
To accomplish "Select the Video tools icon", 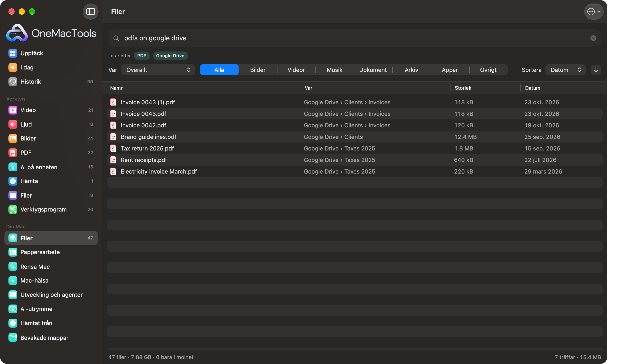I will [13, 110].
